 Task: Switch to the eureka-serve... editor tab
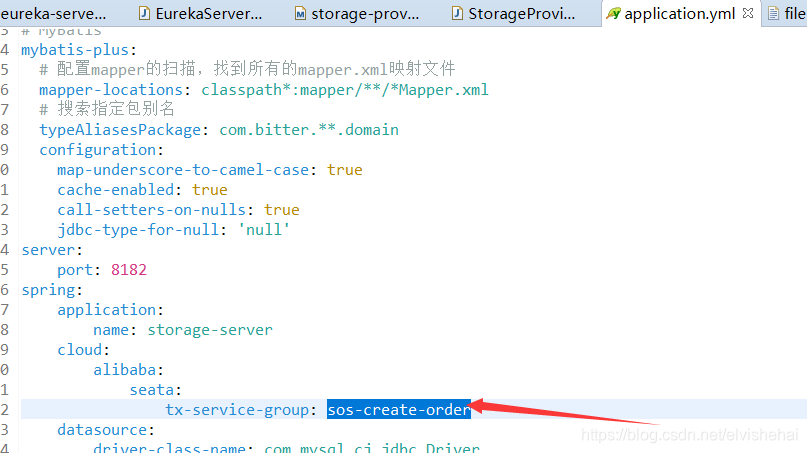54,14
